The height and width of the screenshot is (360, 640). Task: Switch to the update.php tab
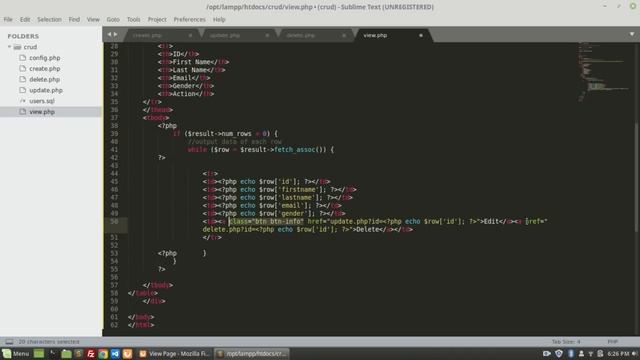coord(238,36)
